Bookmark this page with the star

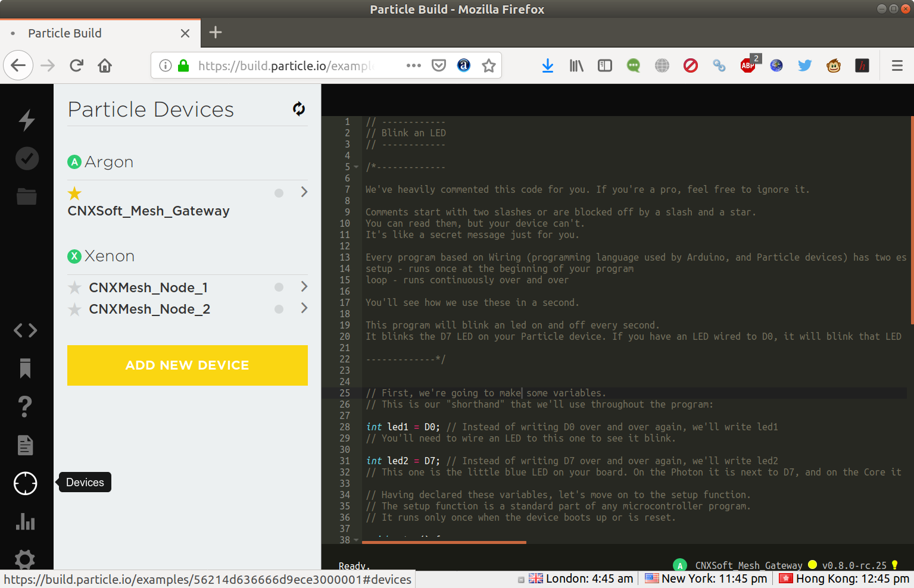(x=489, y=65)
